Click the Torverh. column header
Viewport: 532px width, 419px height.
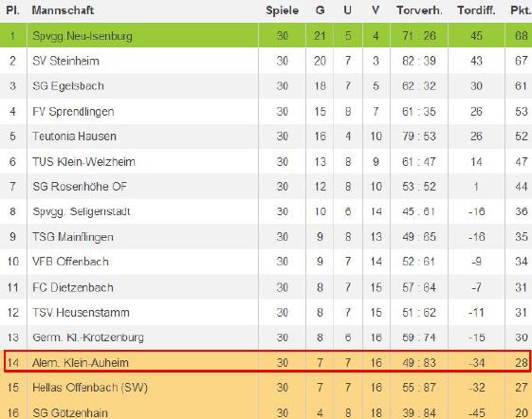tap(419, 10)
